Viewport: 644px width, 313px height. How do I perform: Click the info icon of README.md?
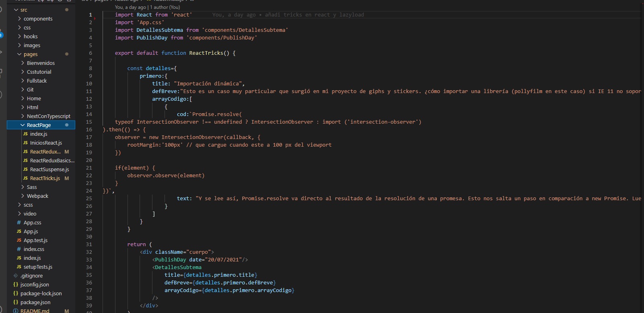click(16, 311)
